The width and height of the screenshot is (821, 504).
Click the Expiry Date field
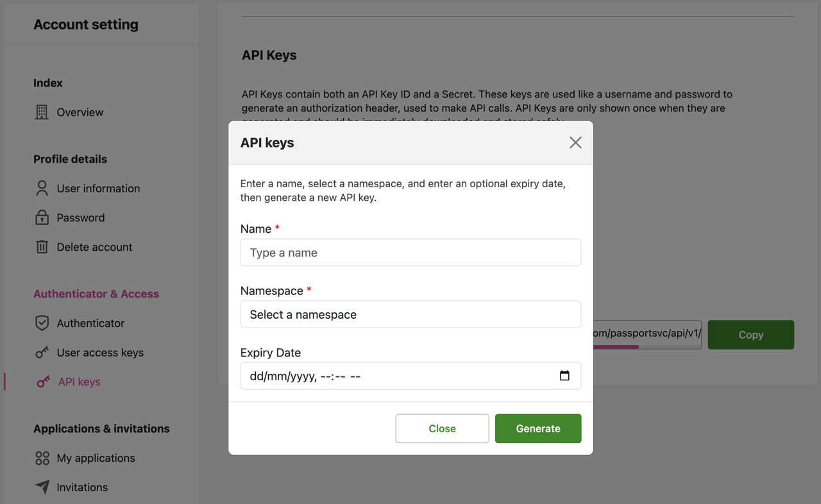coord(398,376)
